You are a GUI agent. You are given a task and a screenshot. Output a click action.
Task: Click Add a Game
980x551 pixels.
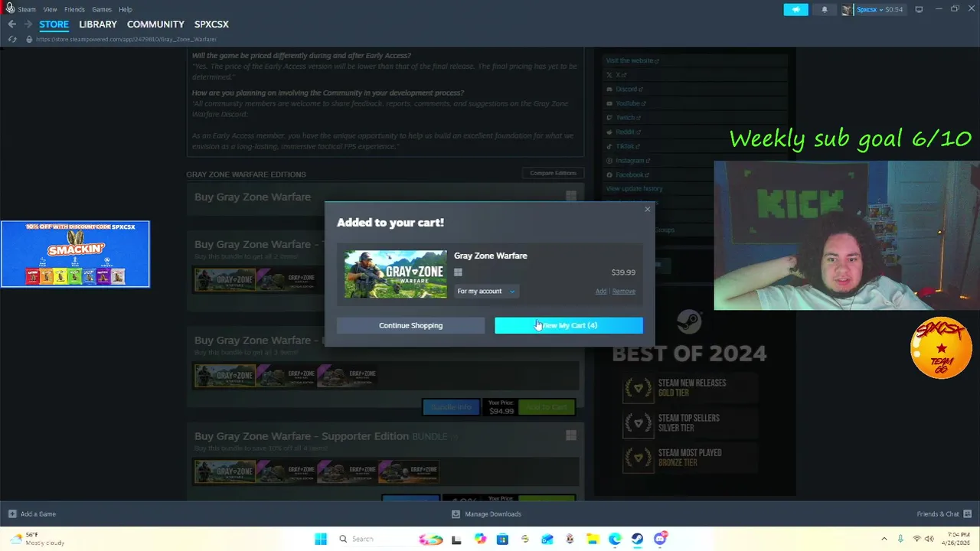(31, 514)
